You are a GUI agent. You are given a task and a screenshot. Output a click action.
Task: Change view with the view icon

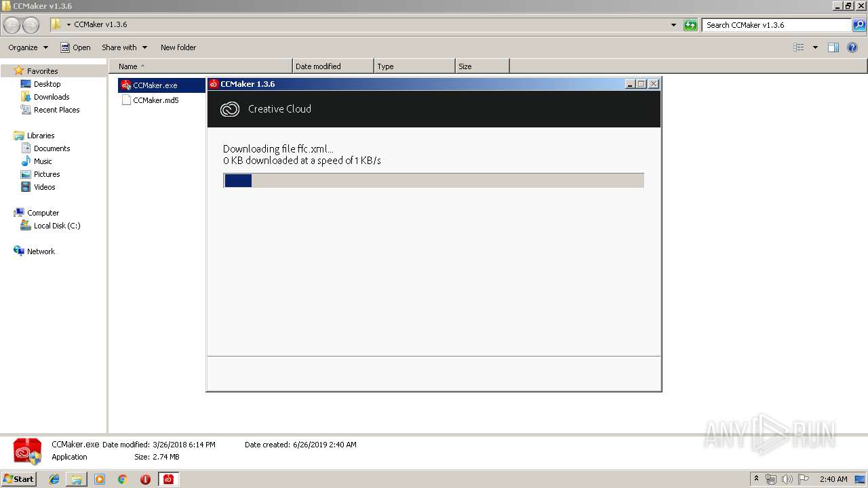coord(799,47)
